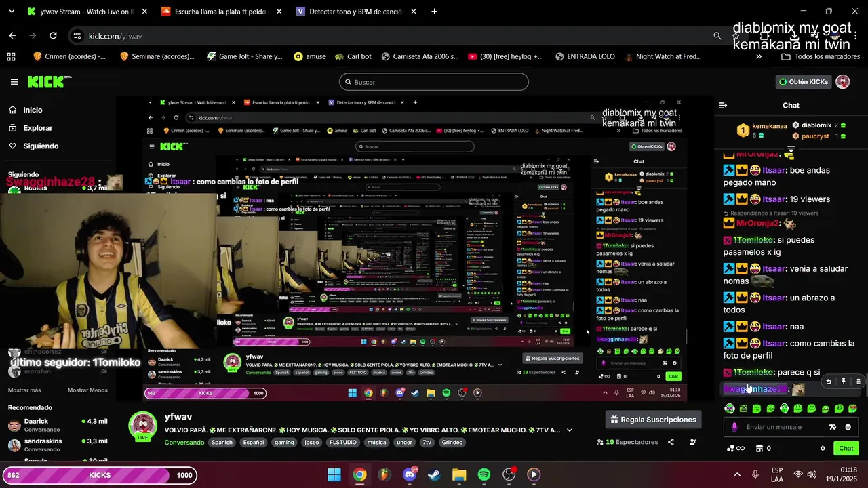Viewport: 868px width, 488px height.
Task: Show hidden system tray icons
Action: pos(737,475)
